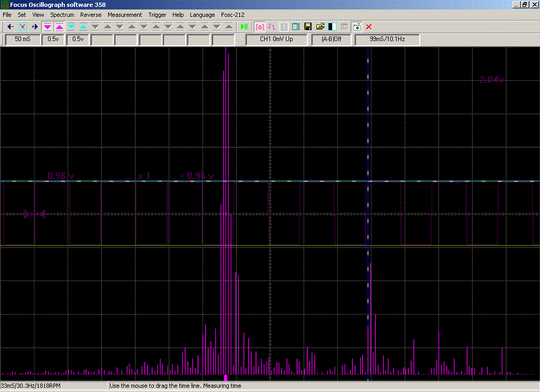This screenshot has height=392, width=540.
Task: Click the camera screenshot icon
Action: tap(357, 26)
